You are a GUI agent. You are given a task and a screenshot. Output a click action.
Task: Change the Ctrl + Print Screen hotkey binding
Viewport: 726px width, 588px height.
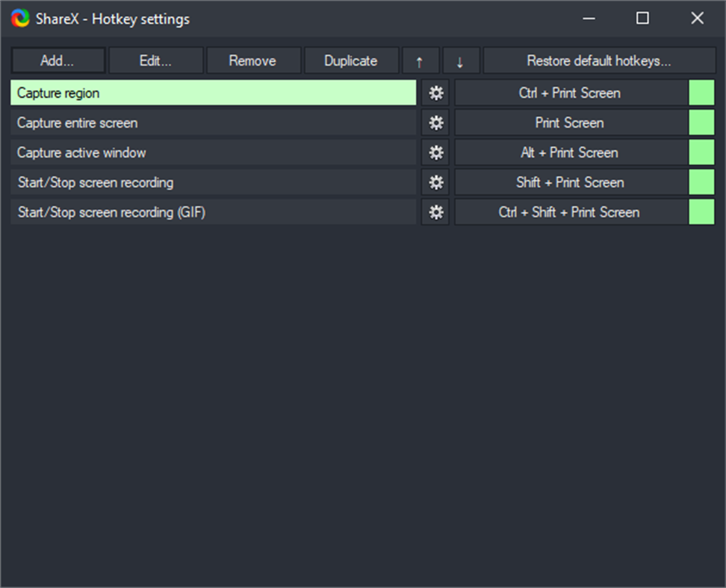pos(569,93)
